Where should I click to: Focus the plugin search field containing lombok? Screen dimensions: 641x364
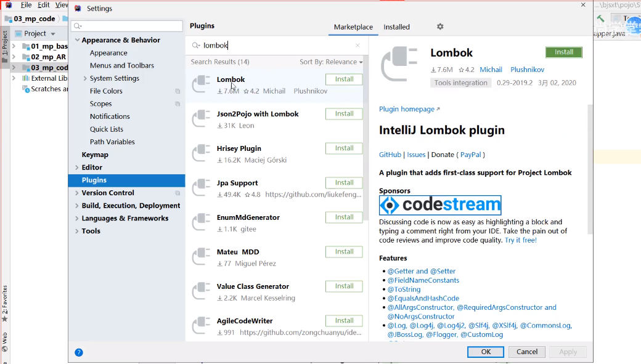[x=276, y=46]
